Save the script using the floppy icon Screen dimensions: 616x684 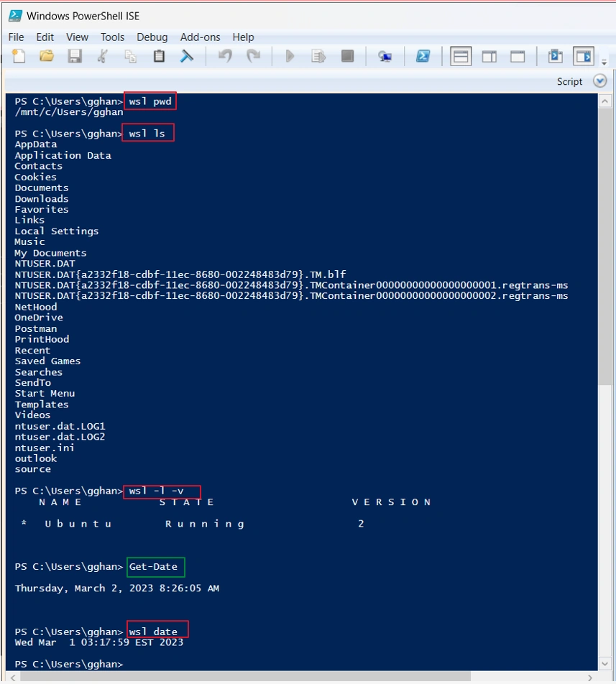click(75, 56)
